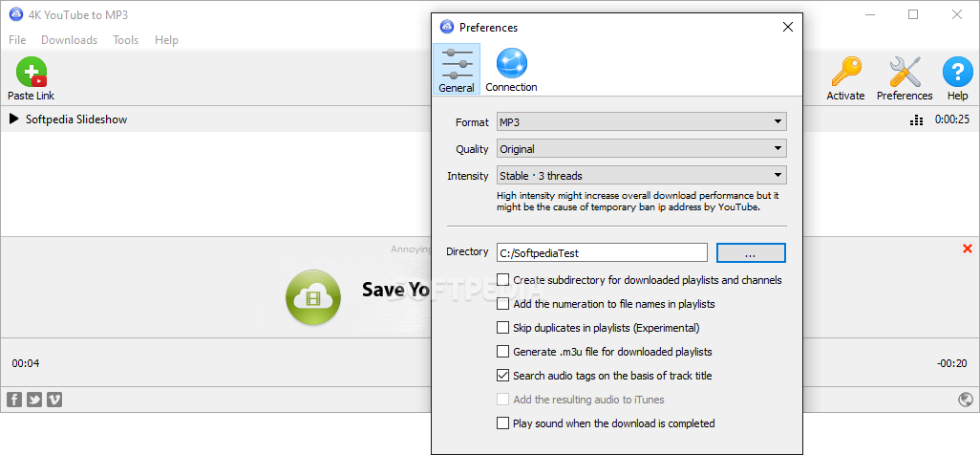980x455 pixels.
Task: Play the Softpedia Slideshow track
Action: tap(13, 119)
